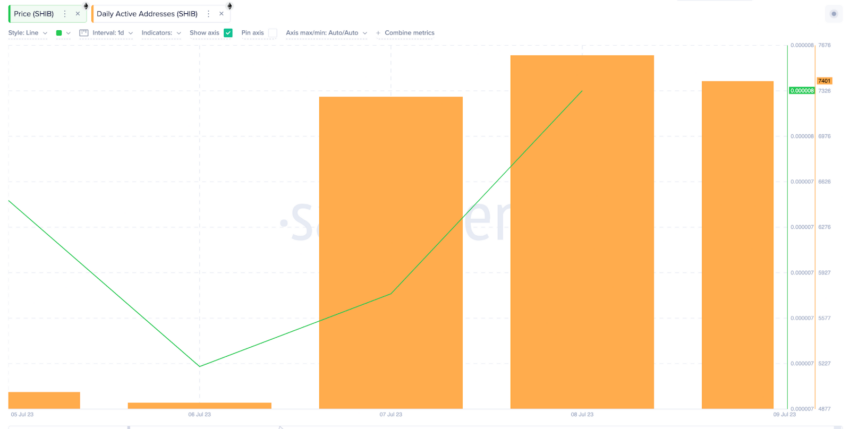Click the 06 Jul 23 date label
850x429 pixels.
click(199, 414)
